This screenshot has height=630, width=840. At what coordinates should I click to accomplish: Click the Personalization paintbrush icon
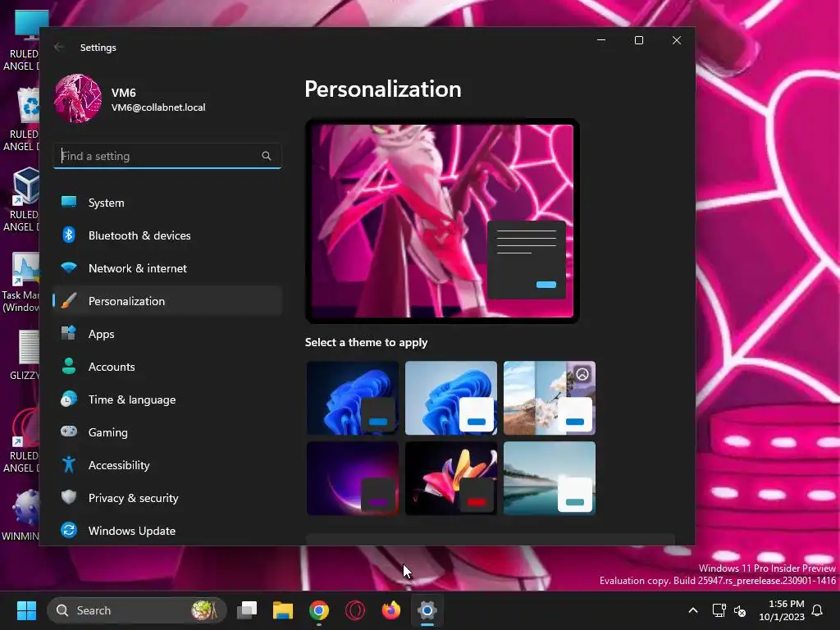pos(69,300)
